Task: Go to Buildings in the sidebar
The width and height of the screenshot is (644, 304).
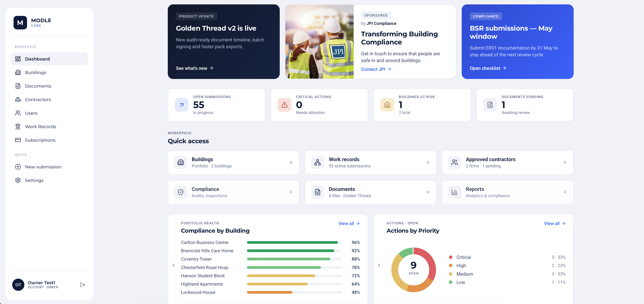Action: pyautogui.click(x=49, y=73)
